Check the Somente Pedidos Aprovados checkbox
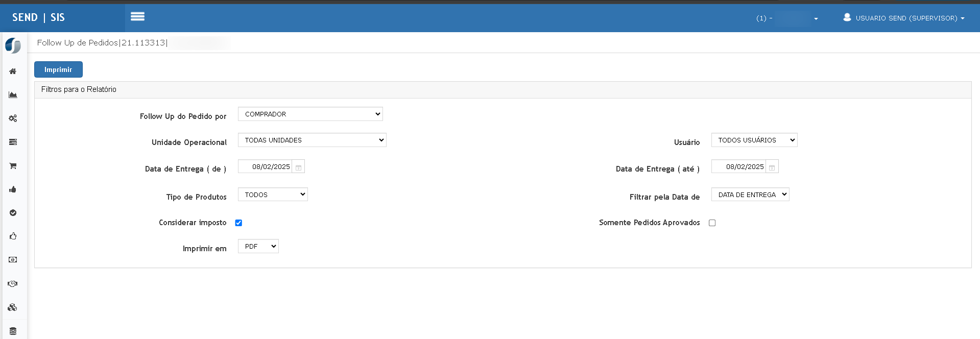Viewport: 980px width, 339px height. [x=712, y=223]
